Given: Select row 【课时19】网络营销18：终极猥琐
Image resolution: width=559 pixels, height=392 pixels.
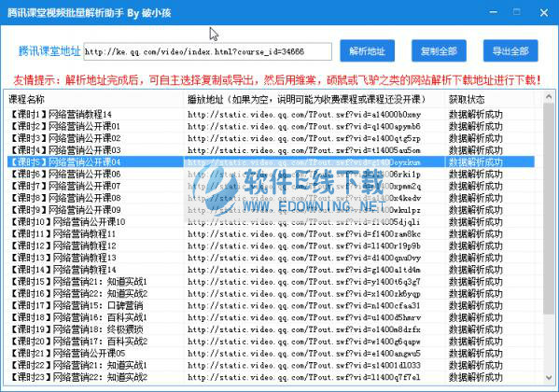Looking at the screenshot, I should tap(271, 329).
